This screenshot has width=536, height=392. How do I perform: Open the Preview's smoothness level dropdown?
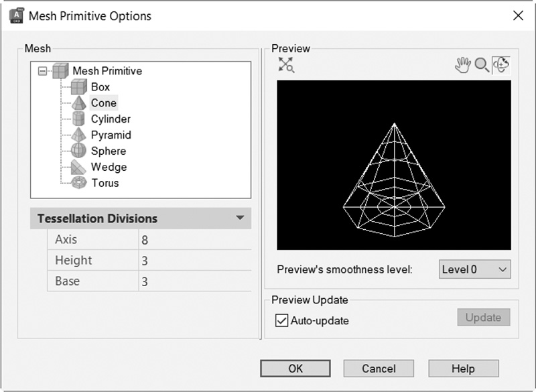click(x=475, y=269)
